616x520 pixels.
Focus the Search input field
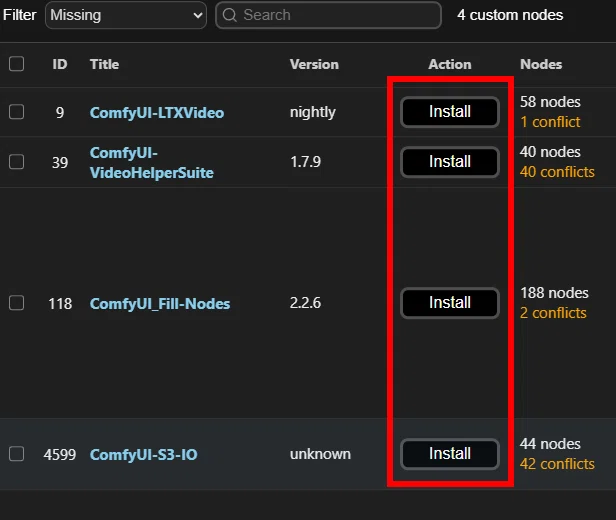point(328,15)
